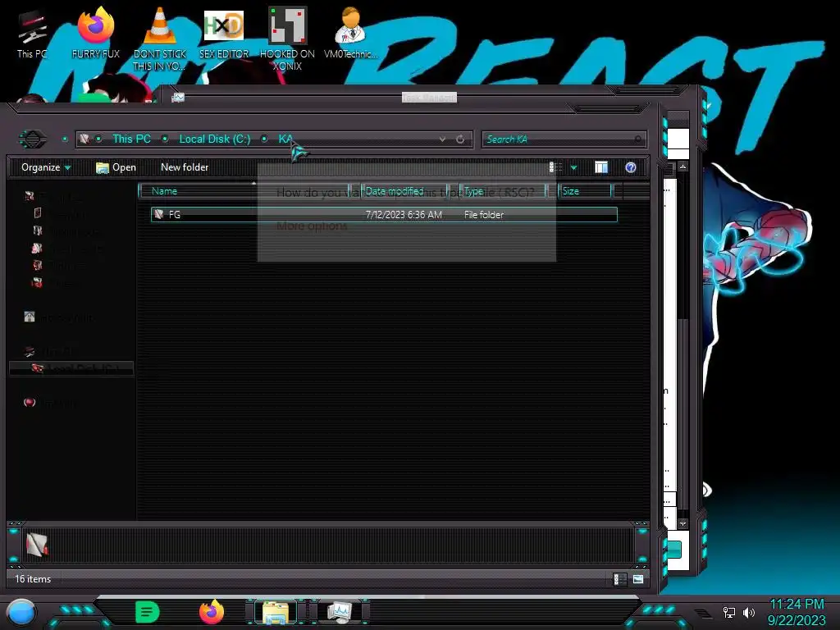Click the change view icon in toolbar

tap(556, 167)
